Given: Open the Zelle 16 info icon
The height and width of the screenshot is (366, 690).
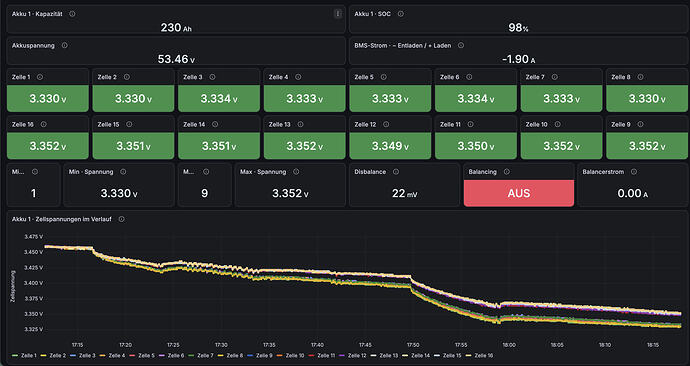Looking at the screenshot, I should (44, 124).
